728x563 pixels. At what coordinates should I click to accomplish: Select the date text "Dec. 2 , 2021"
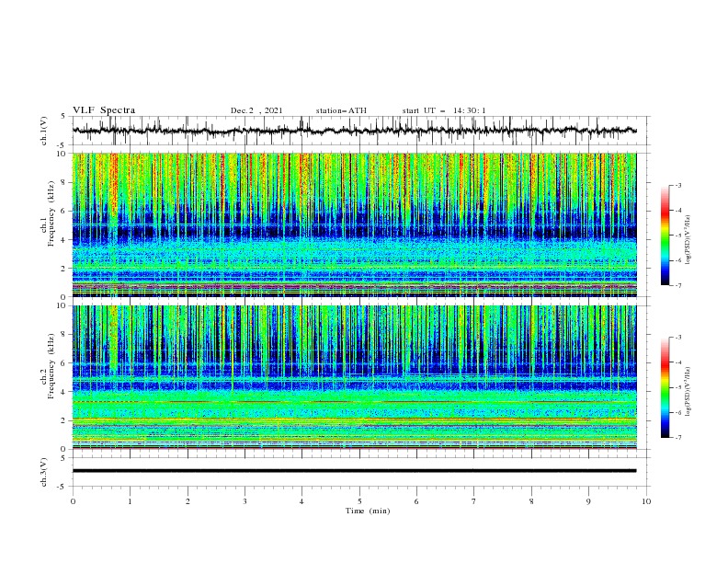(256, 110)
